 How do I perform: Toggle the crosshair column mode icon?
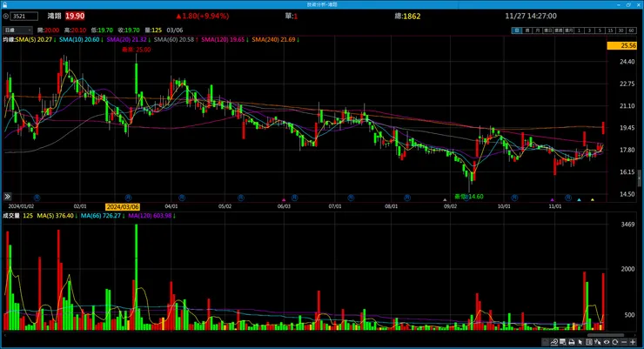[589, 342]
